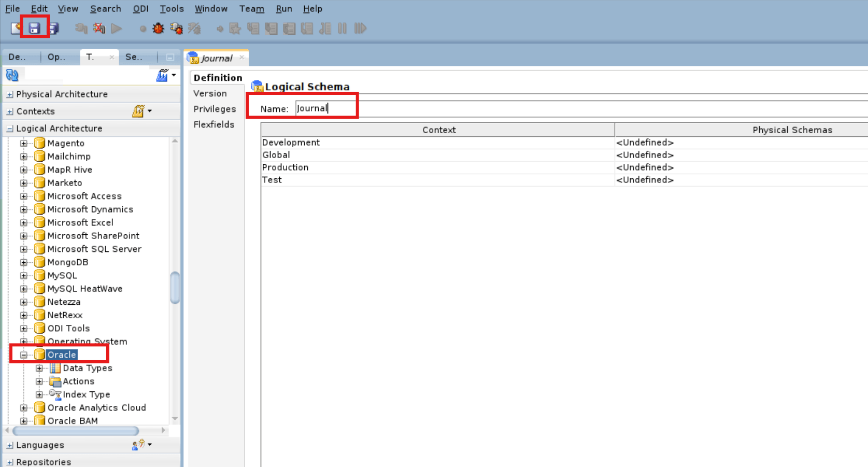The image size is (868, 467).
Task: Refresh the Topology navigator tree
Action: pyautogui.click(x=12, y=75)
